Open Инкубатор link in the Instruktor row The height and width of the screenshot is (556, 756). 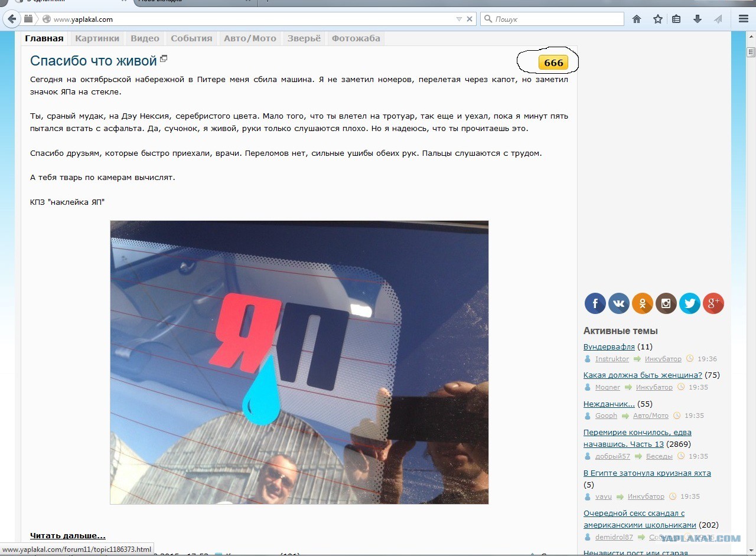pyautogui.click(x=663, y=359)
